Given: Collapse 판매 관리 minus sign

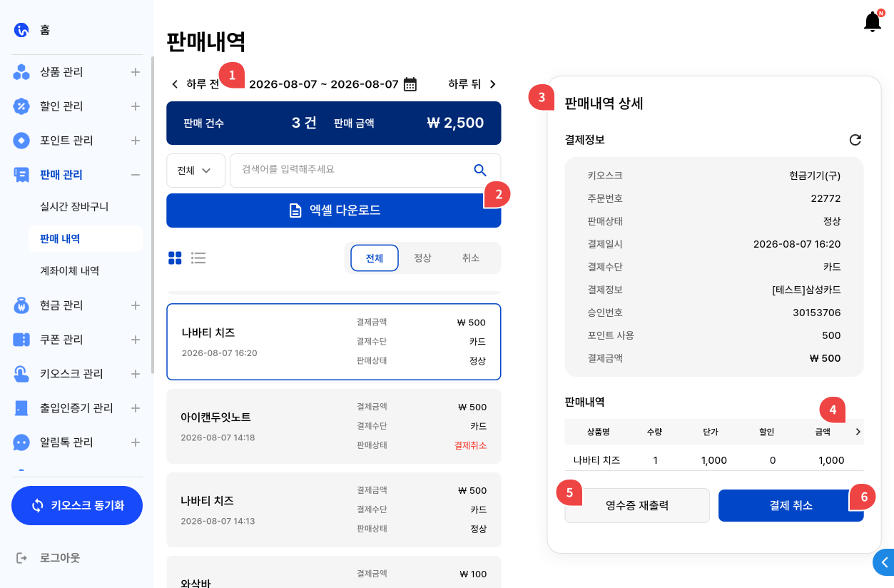Looking at the screenshot, I should click(x=136, y=175).
